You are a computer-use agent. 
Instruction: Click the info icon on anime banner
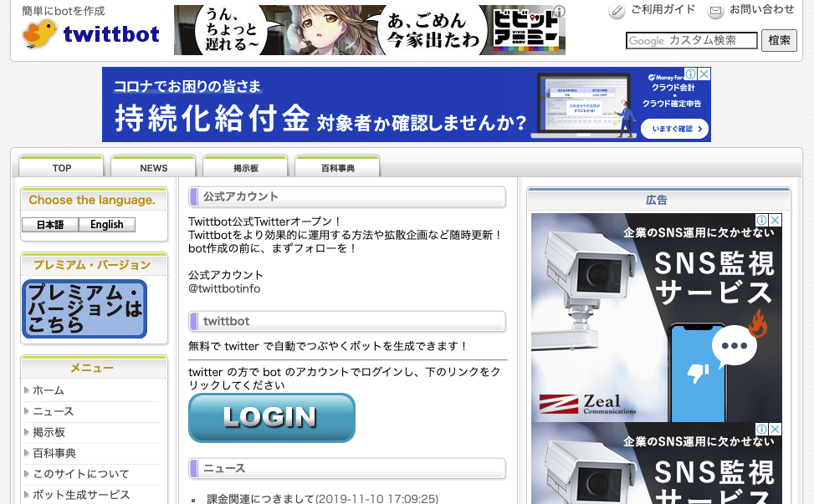(x=559, y=11)
